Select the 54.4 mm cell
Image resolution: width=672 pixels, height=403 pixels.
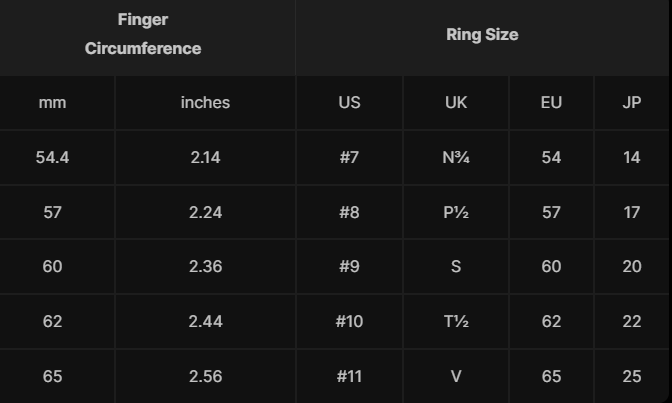click(52, 157)
